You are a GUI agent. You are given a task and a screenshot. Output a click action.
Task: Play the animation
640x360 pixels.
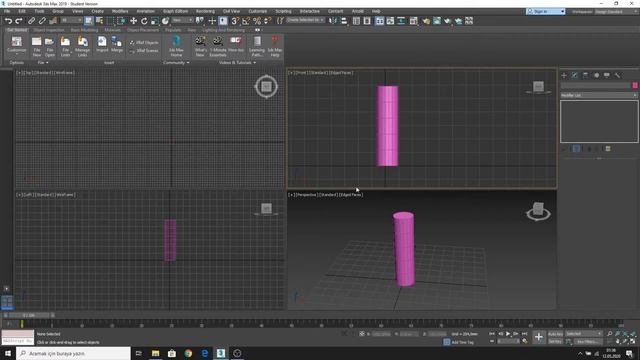pyautogui.click(x=508, y=334)
